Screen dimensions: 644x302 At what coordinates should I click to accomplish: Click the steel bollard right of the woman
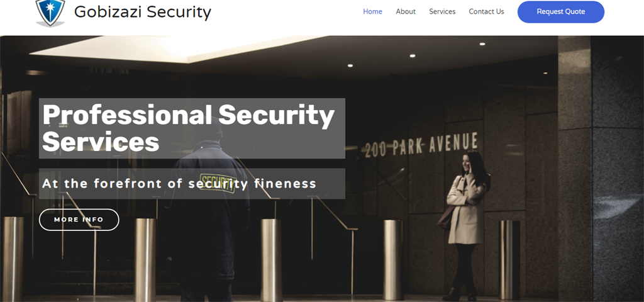[509, 260]
